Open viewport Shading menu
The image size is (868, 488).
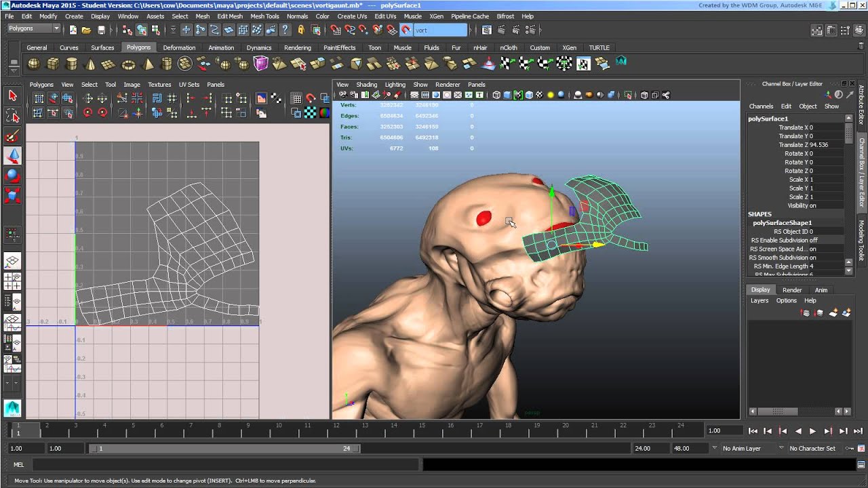click(366, 85)
